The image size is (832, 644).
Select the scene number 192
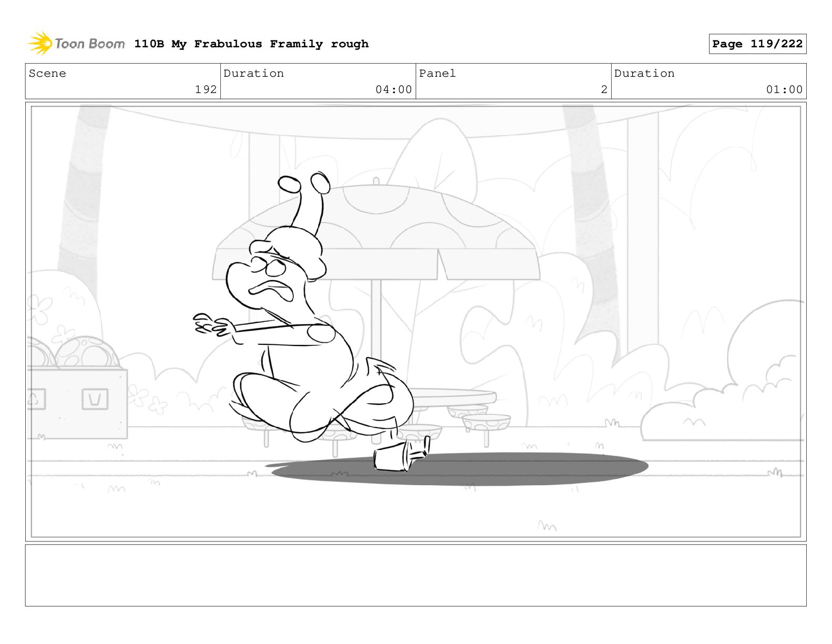click(x=206, y=90)
